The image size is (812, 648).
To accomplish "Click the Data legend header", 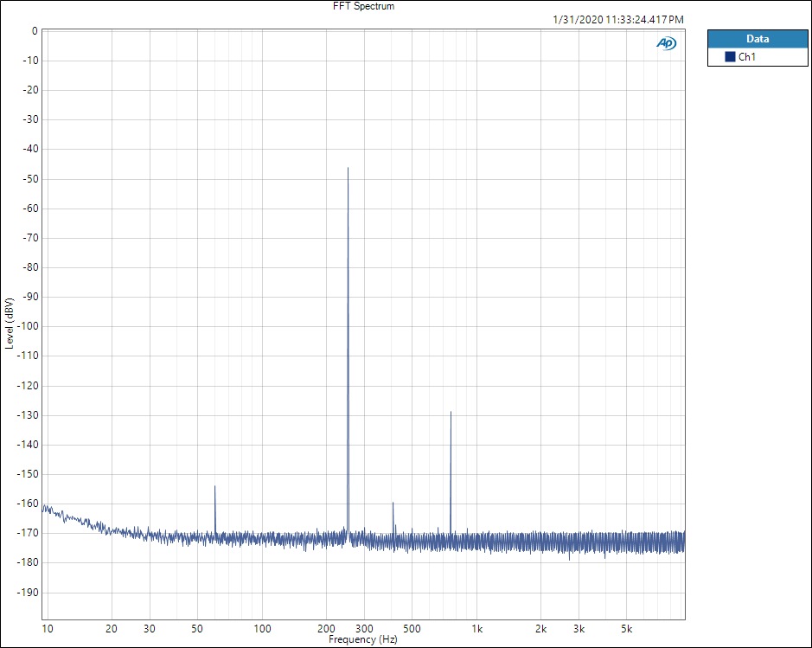I will [x=758, y=39].
